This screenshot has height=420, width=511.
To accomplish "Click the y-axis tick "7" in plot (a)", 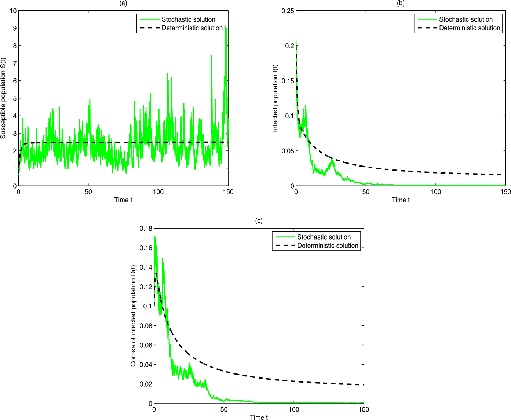I will [15, 63].
